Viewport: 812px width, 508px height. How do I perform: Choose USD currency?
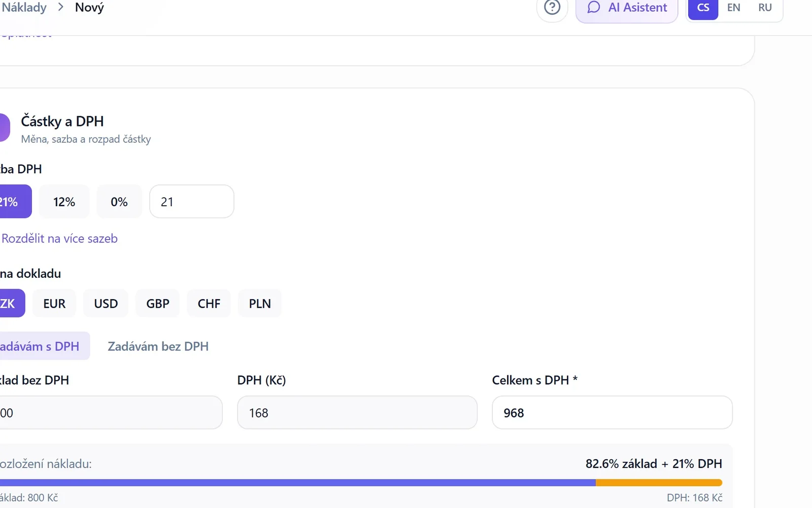click(106, 303)
